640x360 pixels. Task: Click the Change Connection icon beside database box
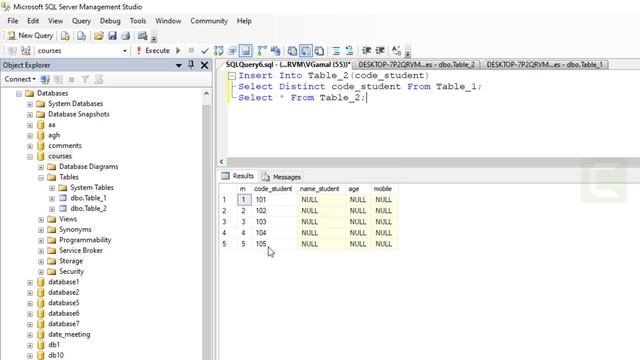tap(26, 51)
